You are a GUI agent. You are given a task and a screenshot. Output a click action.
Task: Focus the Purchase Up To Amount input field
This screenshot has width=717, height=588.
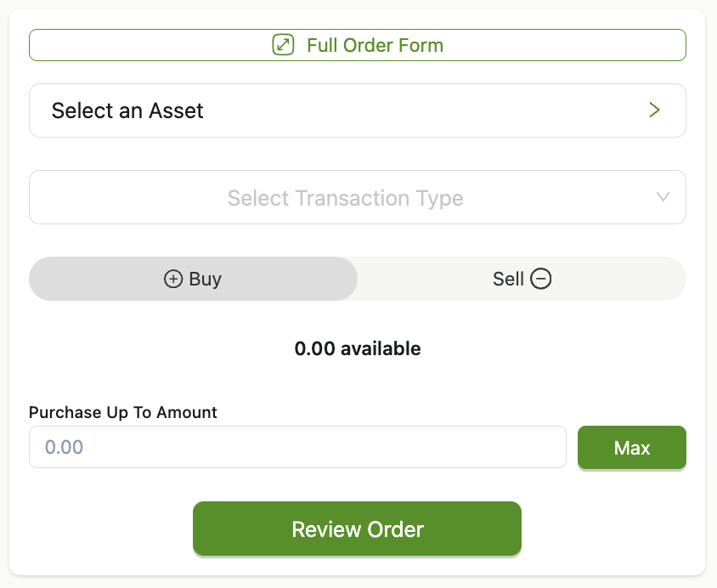297,447
